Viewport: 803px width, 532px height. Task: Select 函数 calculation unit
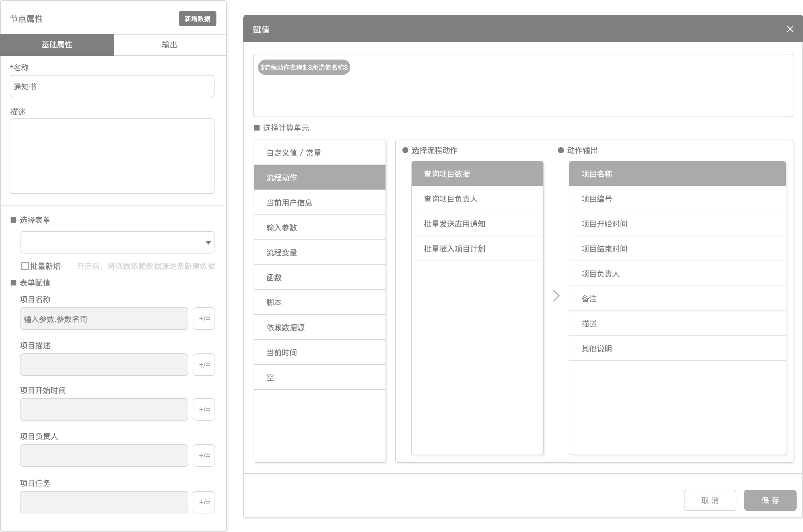pyautogui.click(x=319, y=278)
